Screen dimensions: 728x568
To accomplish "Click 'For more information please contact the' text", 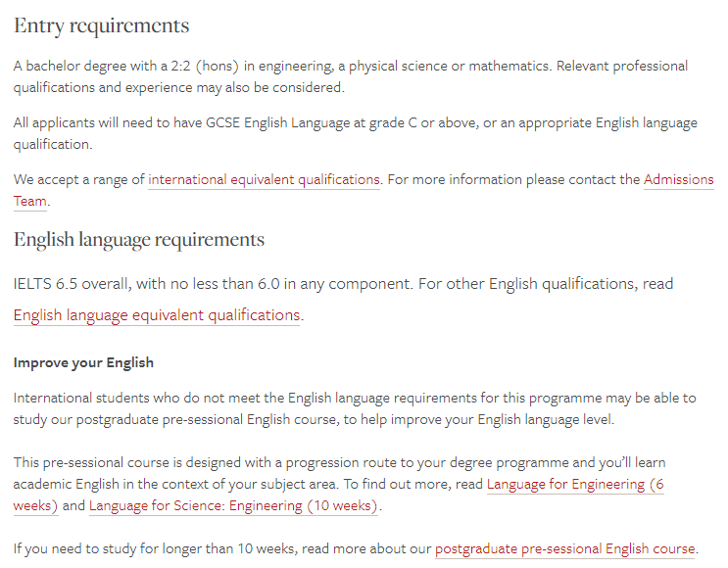I will coord(513,179).
